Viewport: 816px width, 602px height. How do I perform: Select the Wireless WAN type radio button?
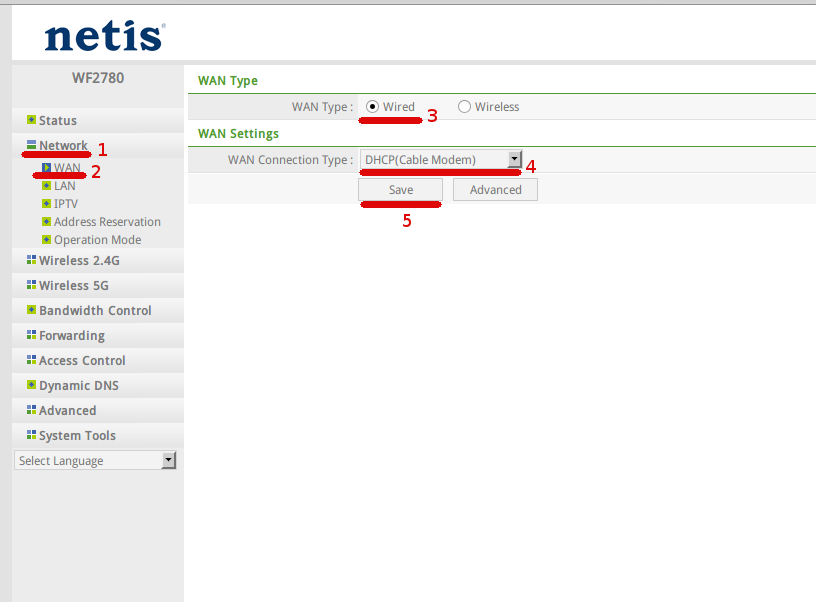464,107
